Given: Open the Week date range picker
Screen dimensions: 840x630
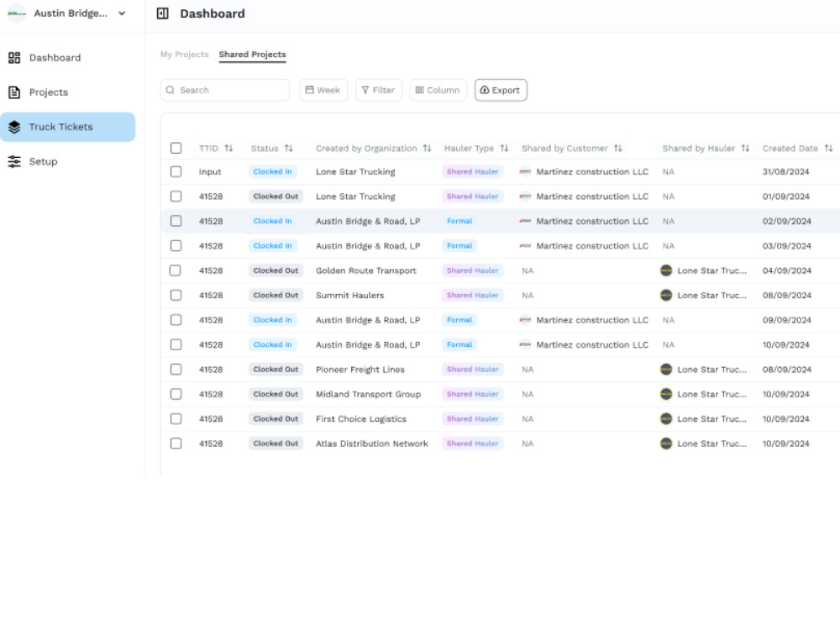Looking at the screenshot, I should click(323, 90).
